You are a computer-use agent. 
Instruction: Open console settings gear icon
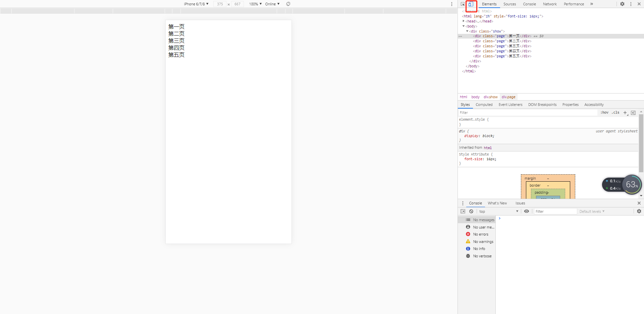(639, 211)
